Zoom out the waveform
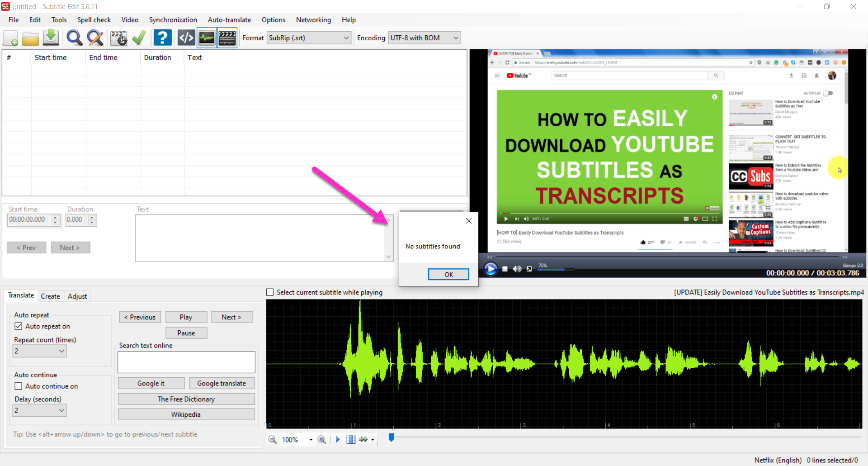868x466 pixels. point(273,439)
